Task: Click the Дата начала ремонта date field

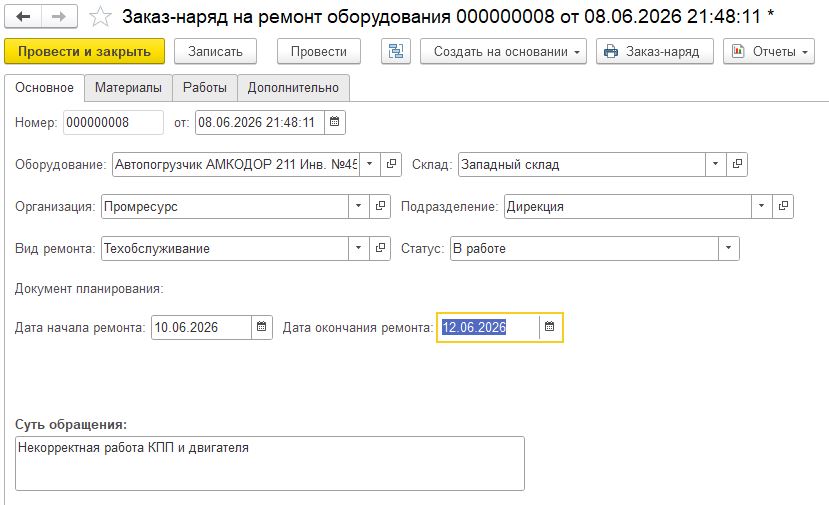Action: 201,327
